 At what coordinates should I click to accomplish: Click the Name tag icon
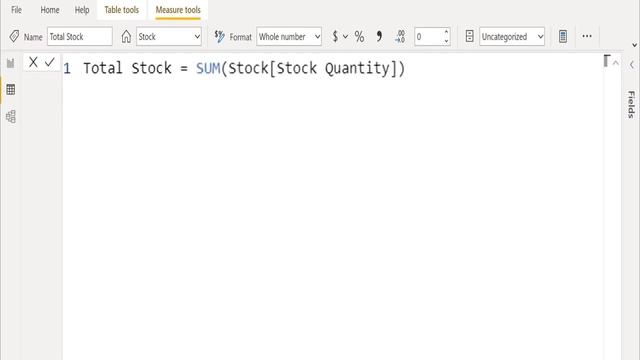14,37
